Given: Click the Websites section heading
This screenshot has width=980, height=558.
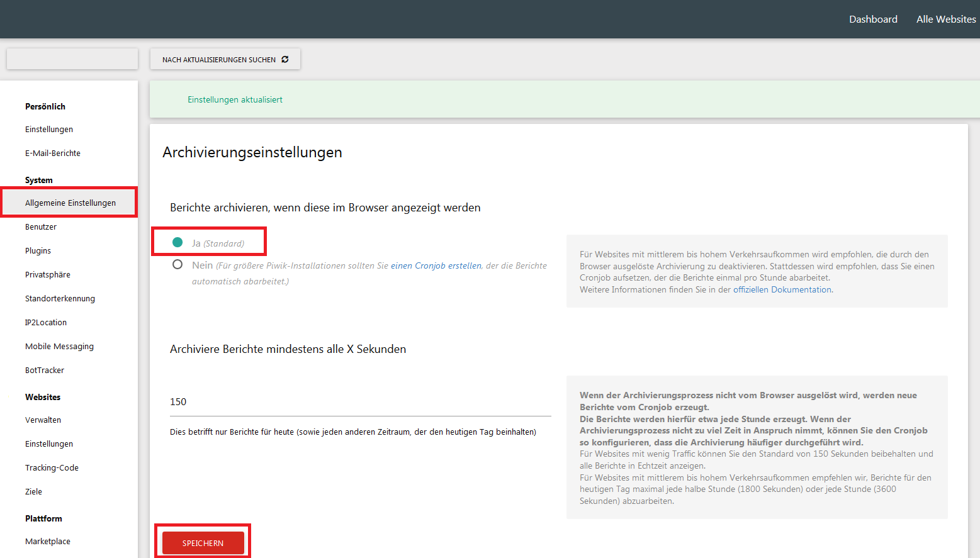Looking at the screenshot, I should tap(43, 397).
